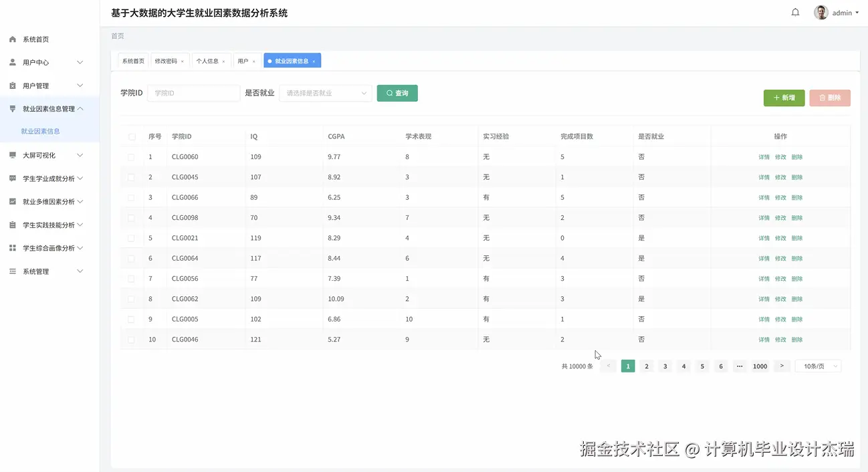
Task: Check the checkbox for row CLG0056
Action: pos(131,279)
